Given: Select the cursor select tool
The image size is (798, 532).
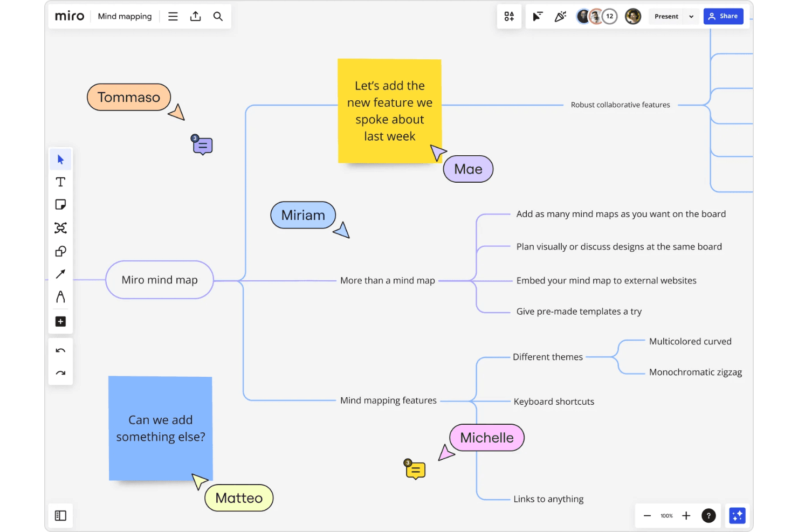Looking at the screenshot, I should tap(60, 160).
